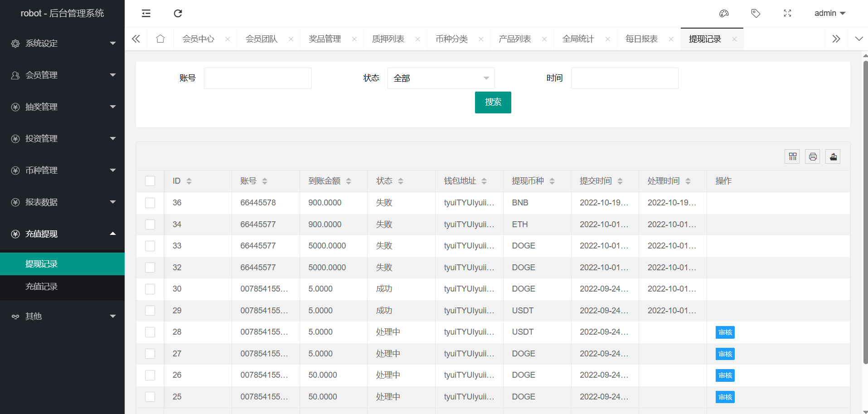Viewport: 868px width, 414px height.
Task: Switch to the 每日报表 tab
Action: pos(641,39)
